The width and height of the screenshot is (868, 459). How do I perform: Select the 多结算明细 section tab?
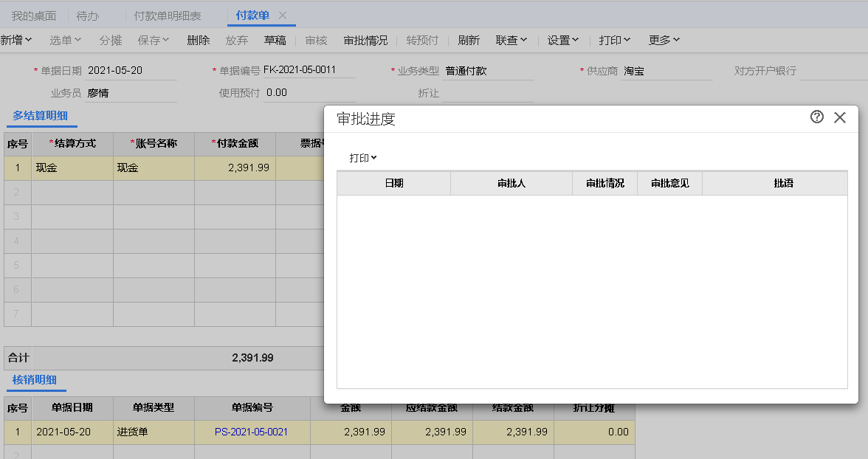point(41,116)
